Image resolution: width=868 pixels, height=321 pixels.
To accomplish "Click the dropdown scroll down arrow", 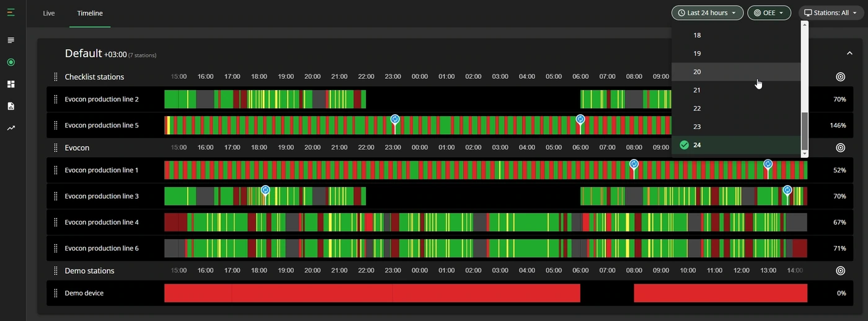I will tap(805, 153).
